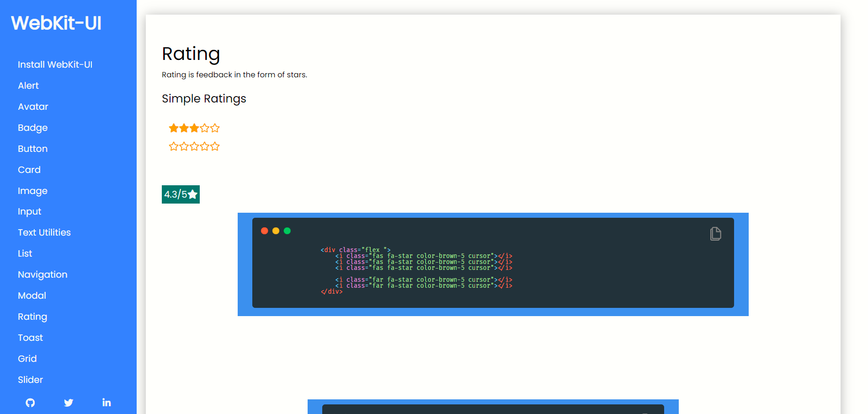Switch to the Alert section in sidebar
This screenshot has height=414, width=868.
28,86
